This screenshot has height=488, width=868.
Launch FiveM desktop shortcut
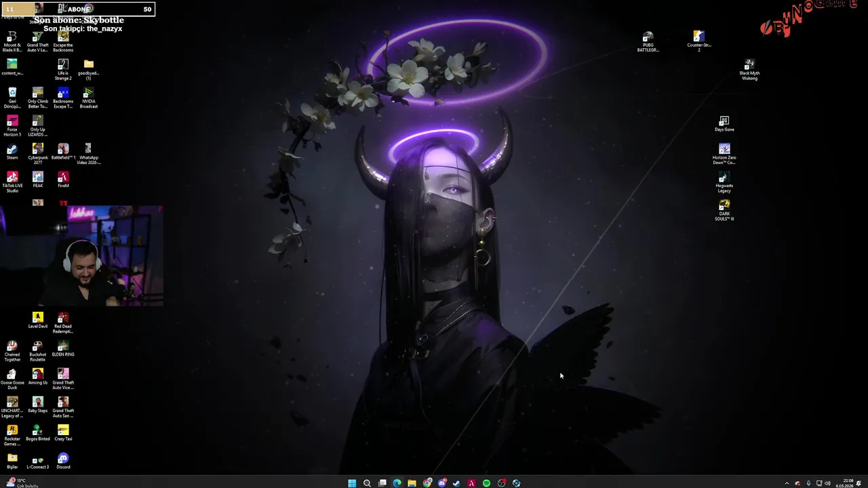click(x=63, y=180)
